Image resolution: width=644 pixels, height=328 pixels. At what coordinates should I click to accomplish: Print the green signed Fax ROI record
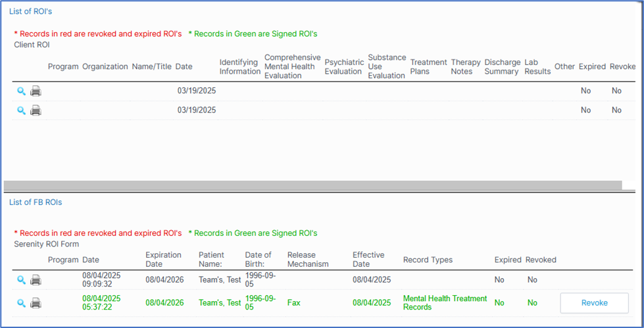36,303
